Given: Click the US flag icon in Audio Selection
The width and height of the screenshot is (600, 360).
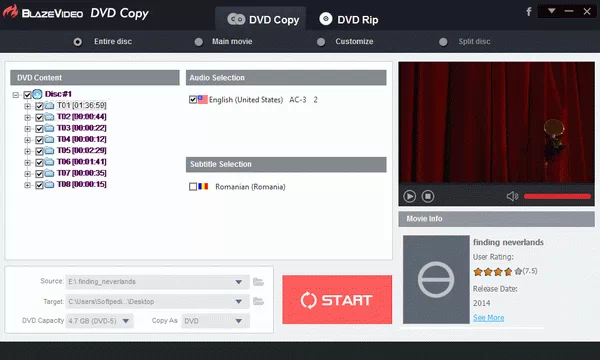Looking at the screenshot, I should 203,99.
